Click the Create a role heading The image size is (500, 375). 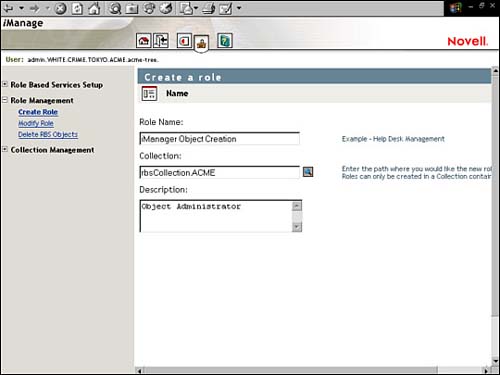pos(183,77)
